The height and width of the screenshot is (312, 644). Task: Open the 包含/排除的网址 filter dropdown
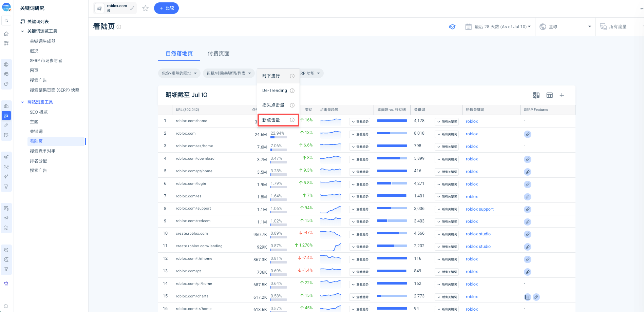(179, 73)
